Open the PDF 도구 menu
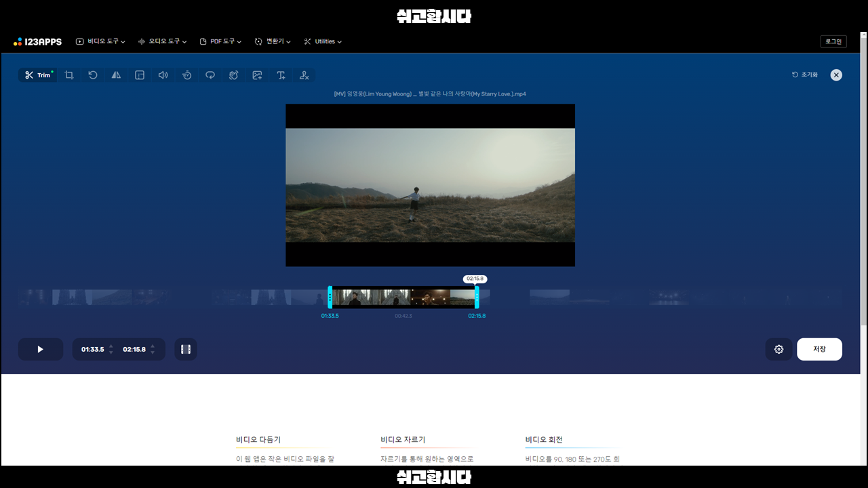The height and width of the screenshot is (488, 868). [220, 41]
